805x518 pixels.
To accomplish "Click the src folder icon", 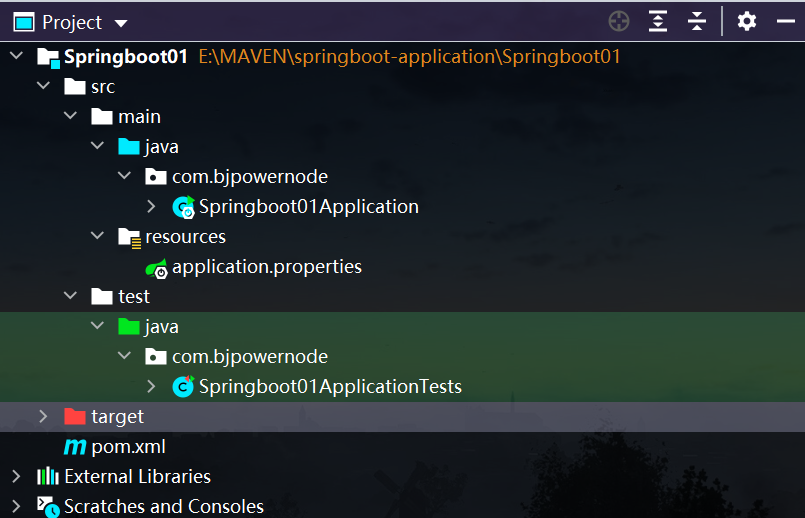I will click(75, 87).
